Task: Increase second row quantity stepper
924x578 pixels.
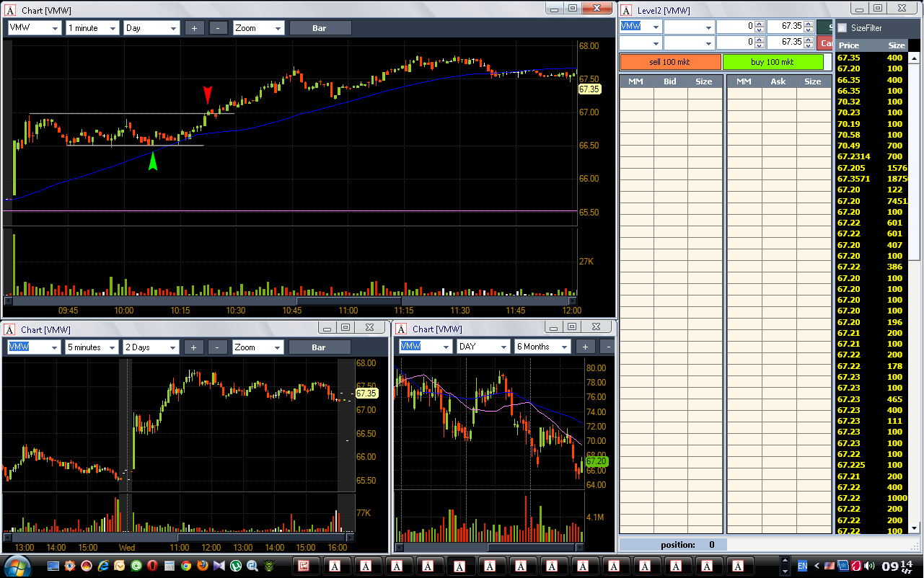Action: click(759, 40)
